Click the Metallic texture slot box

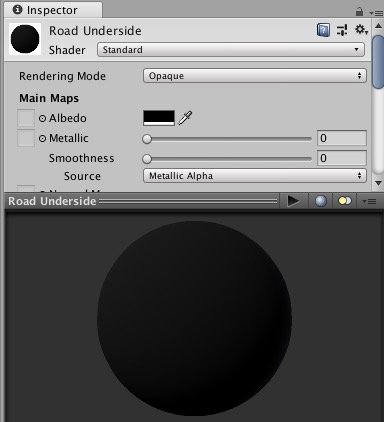click(x=26, y=138)
